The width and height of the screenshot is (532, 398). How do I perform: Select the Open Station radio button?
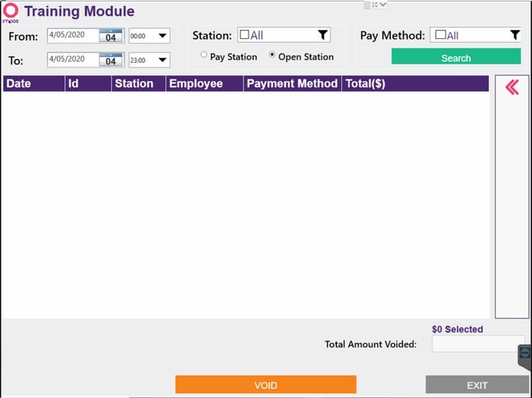[272, 54]
